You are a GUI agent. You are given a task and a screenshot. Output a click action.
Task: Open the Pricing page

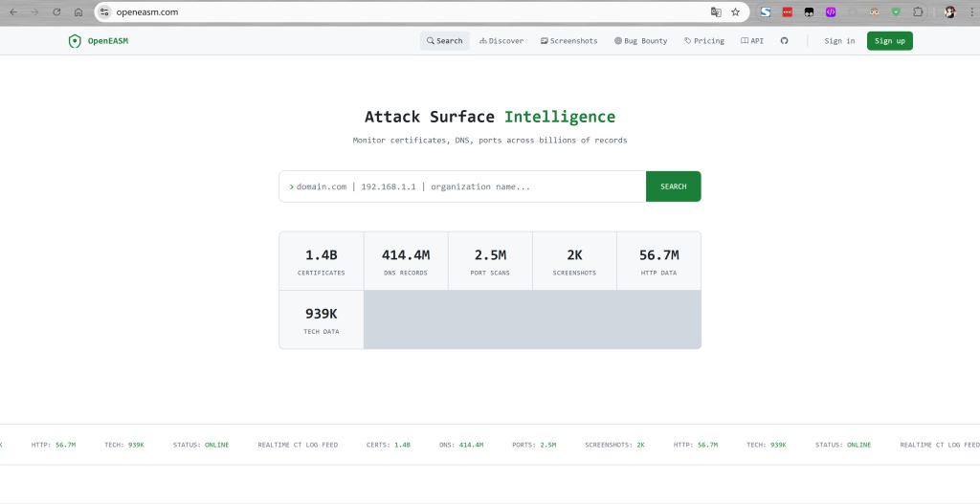704,41
